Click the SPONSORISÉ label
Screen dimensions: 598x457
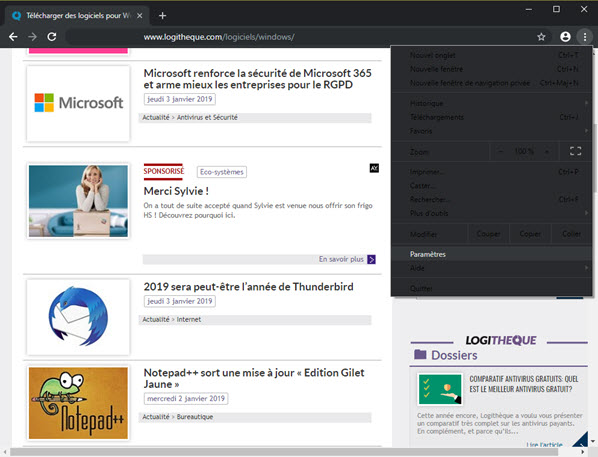click(x=164, y=172)
